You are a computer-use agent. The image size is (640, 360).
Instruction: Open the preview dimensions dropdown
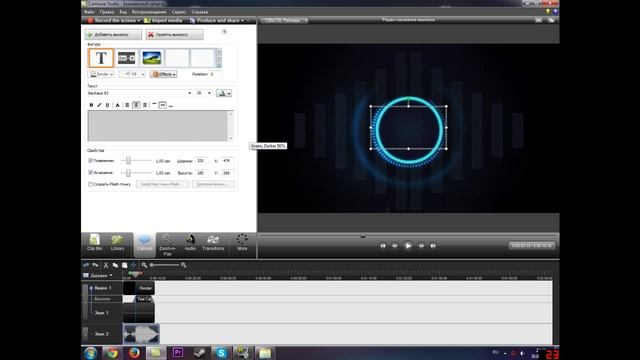(x=285, y=20)
